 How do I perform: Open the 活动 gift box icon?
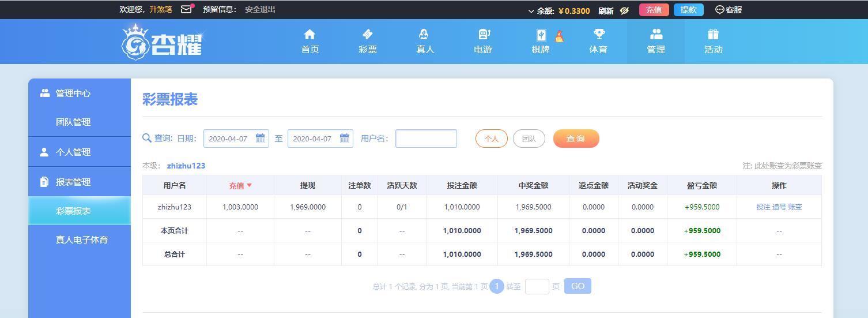[x=713, y=35]
